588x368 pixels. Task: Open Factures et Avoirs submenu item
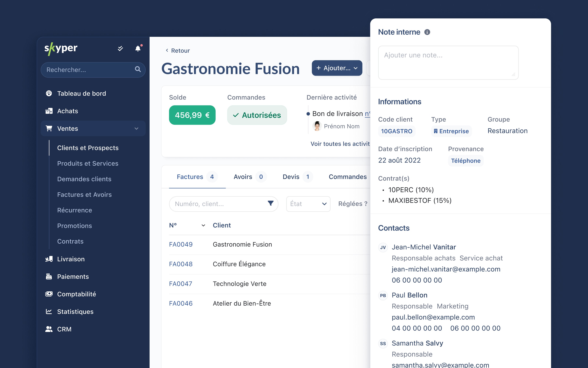click(x=84, y=194)
